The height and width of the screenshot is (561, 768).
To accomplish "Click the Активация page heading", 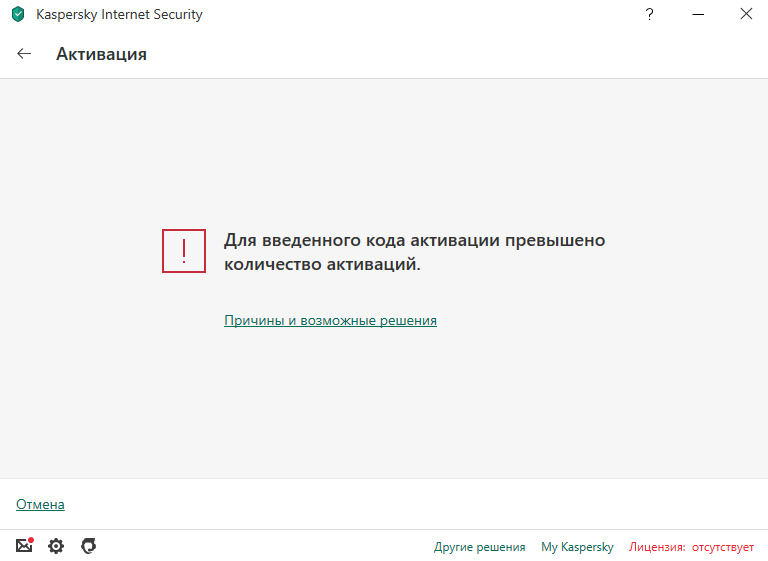I will [x=101, y=54].
